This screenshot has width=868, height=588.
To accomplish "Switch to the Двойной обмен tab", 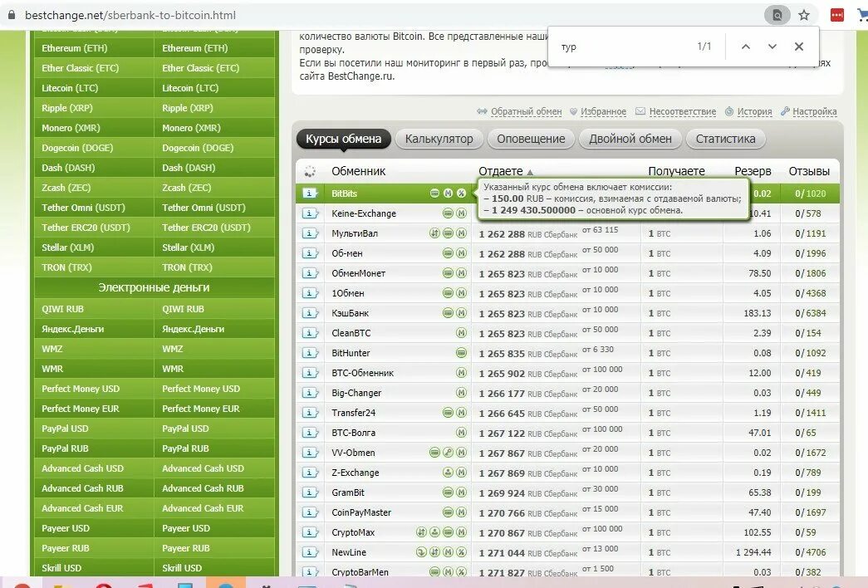I will tap(630, 139).
